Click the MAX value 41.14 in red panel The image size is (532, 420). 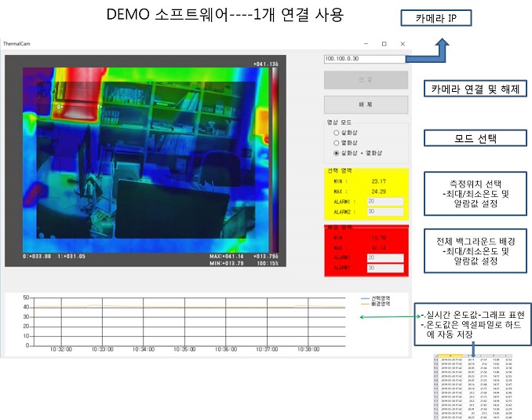[x=379, y=248]
